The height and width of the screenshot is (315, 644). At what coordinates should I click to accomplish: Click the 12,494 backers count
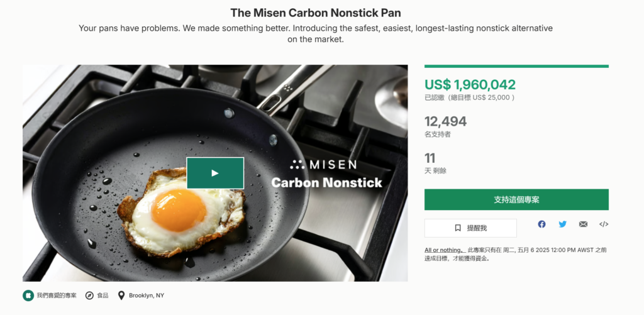[445, 121]
